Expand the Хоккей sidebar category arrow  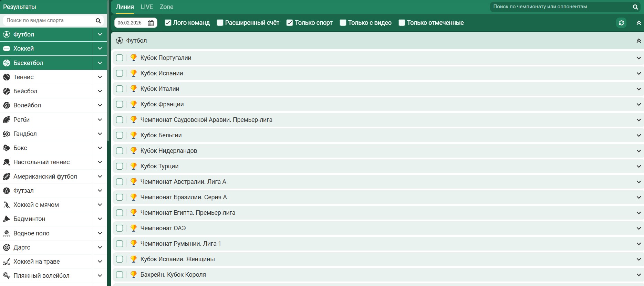click(x=100, y=49)
